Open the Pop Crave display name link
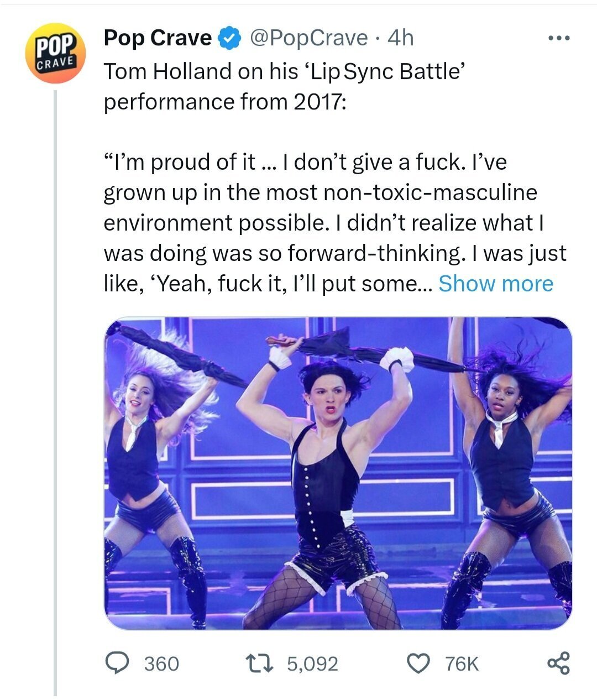The width and height of the screenshot is (597, 700). pyautogui.click(x=158, y=38)
